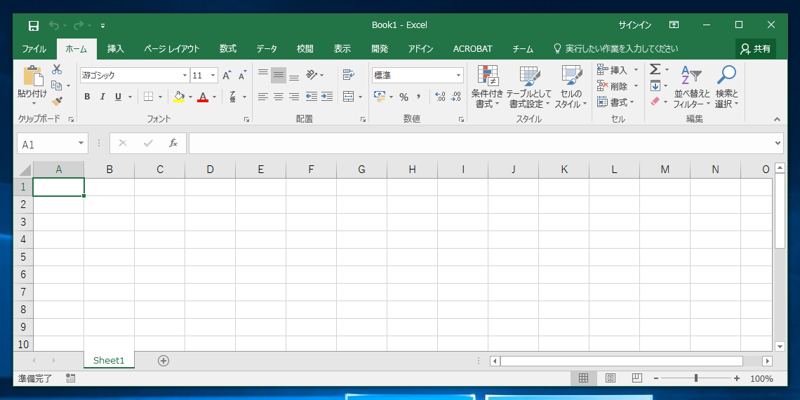Switch to the 挿入 tab

click(116, 49)
